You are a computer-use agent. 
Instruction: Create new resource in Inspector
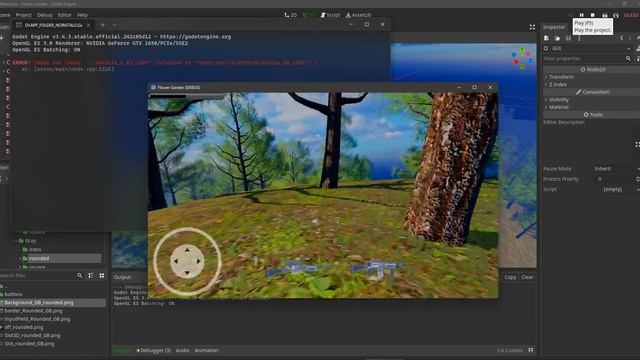tap(547, 38)
